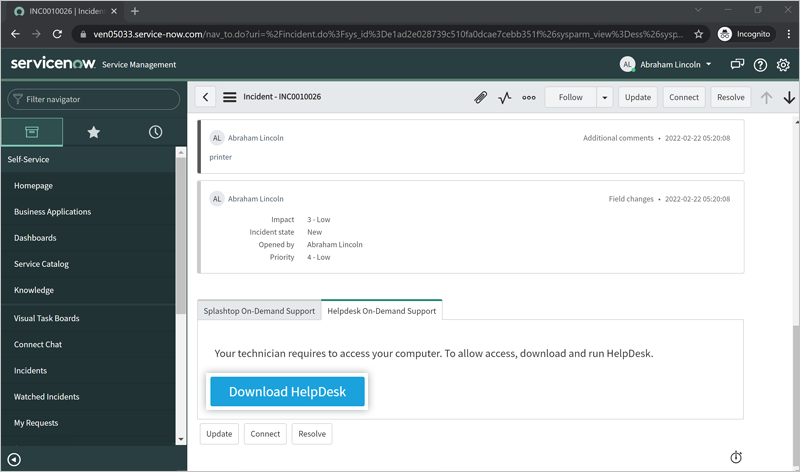Switch to Splashtop On-Demand Support tab
The width and height of the screenshot is (800, 472).
[259, 311]
